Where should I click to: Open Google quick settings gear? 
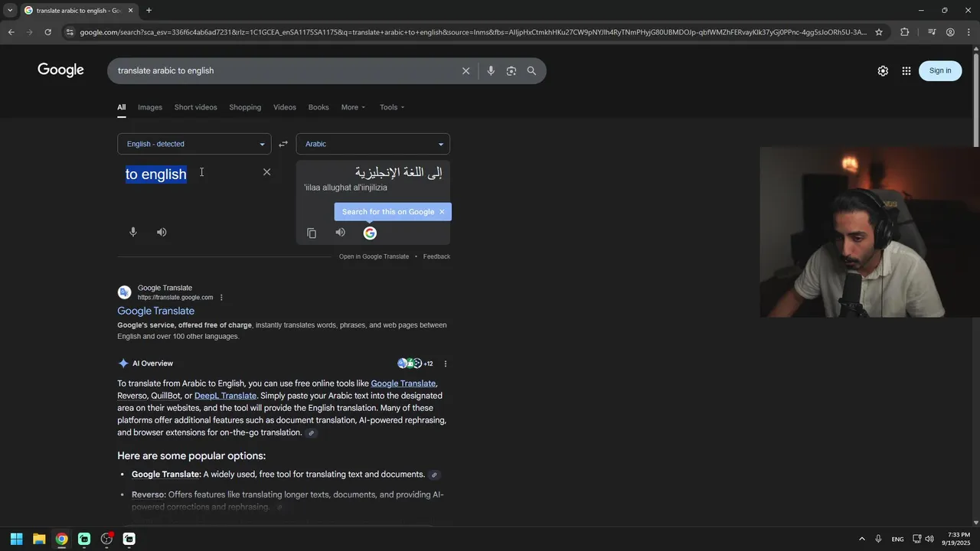pyautogui.click(x=883, y=70)
